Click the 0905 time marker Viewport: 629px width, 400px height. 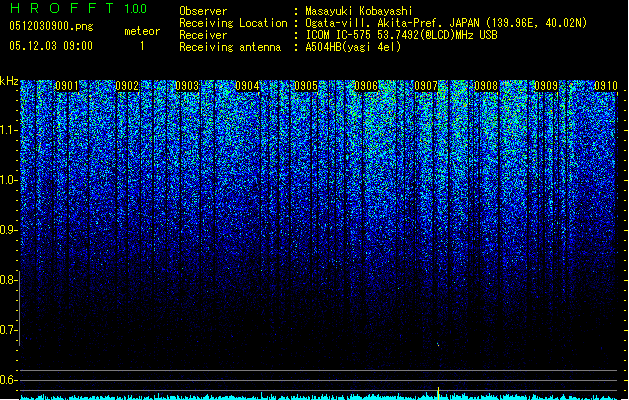(x=306, y=86)
